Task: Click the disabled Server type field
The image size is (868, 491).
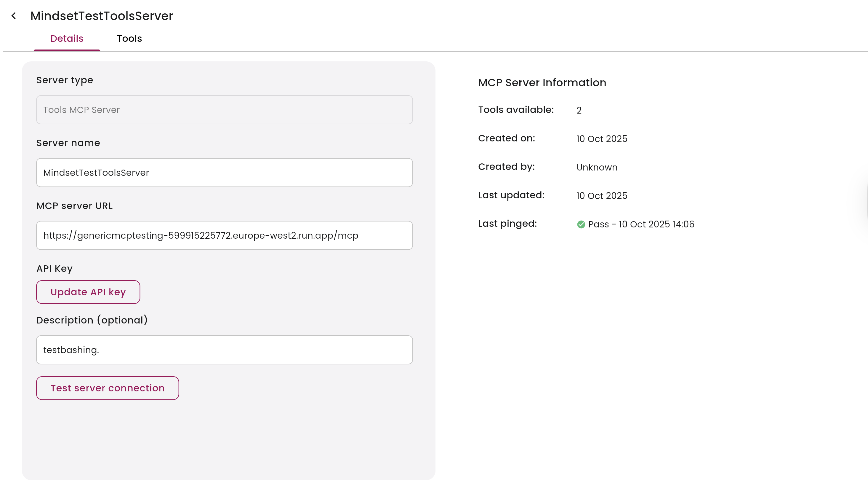Action: tap(225, 110)
